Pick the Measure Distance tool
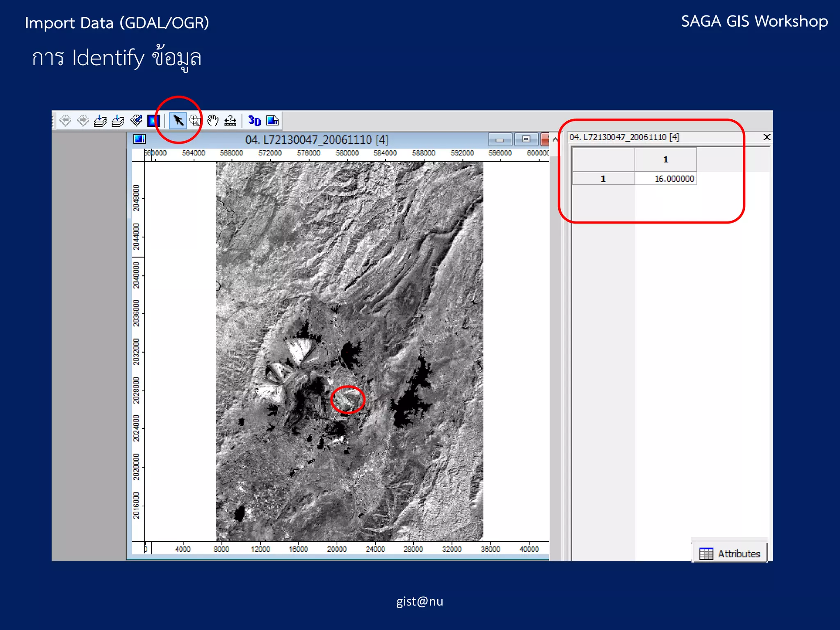Image resolution: width=840 pixels, height=630 pixels. (230, 121)
